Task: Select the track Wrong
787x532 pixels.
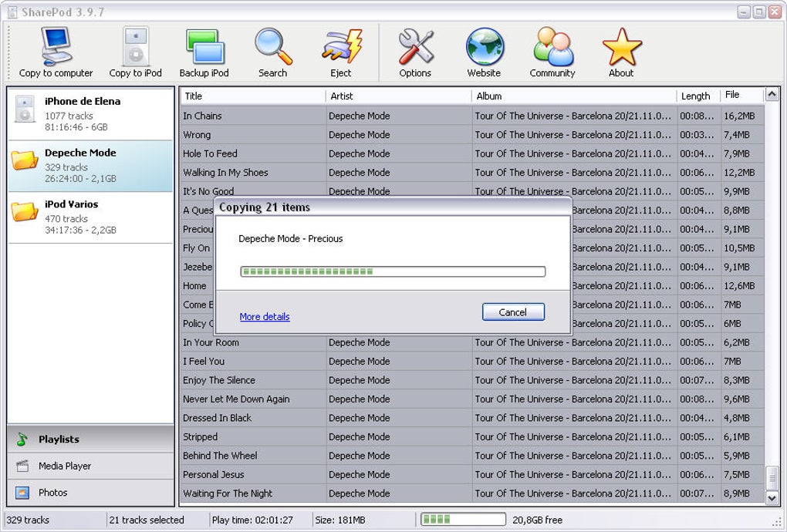Action: tap(471, 135)
